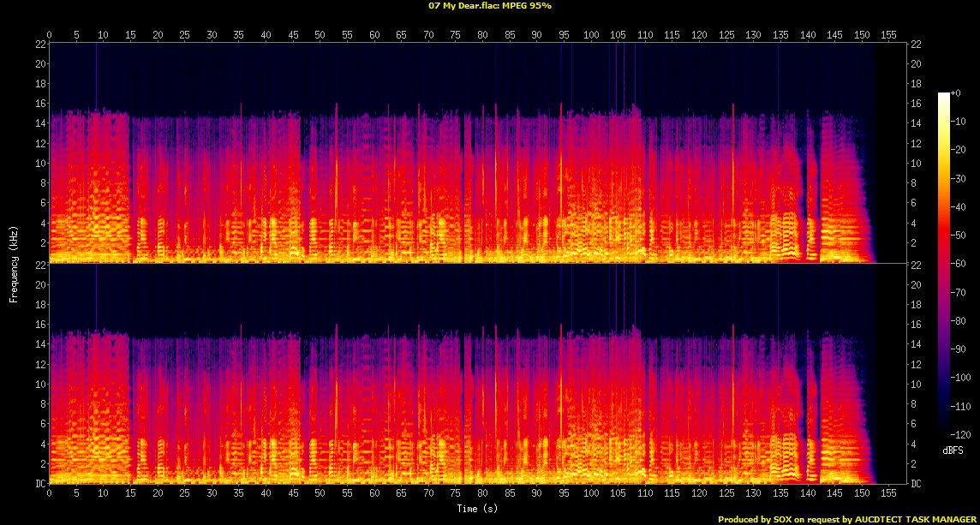The height and width of the screenshot is (525, 980).
Task: Click the 100 second tick on top time axis
Action: click(x=590, y=35)
